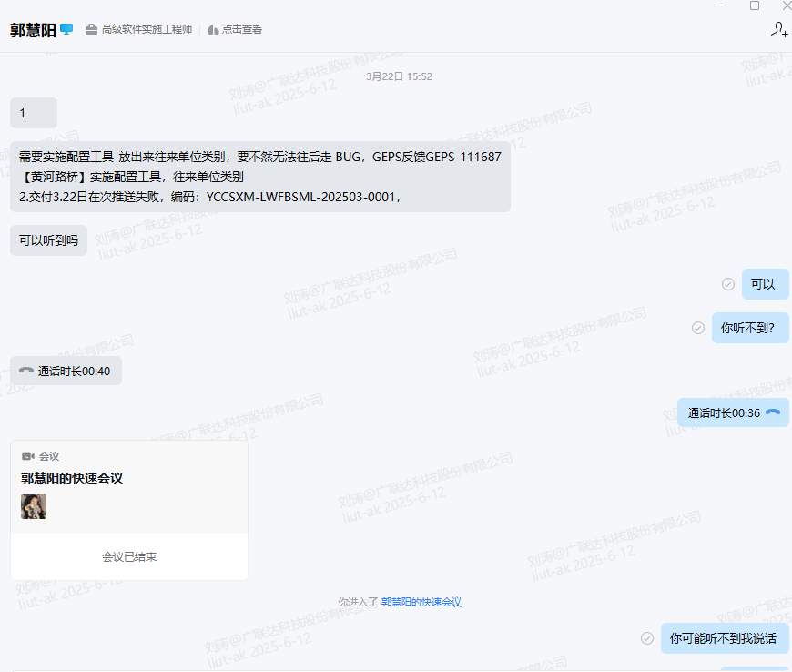
Task: Click the meeting card title 郭慧阳的快速会议
Action: click(72, 478)
